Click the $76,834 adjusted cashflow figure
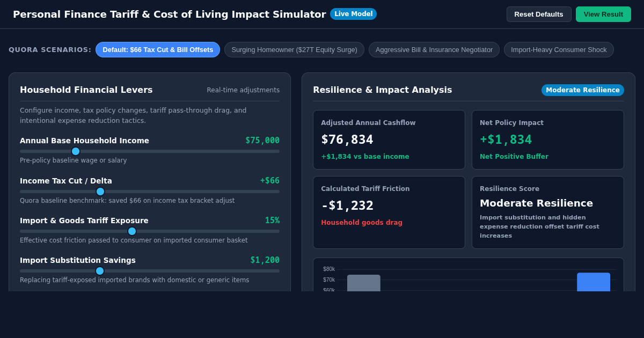This screenshot has height=338, width=644. (x=347, y=139)
